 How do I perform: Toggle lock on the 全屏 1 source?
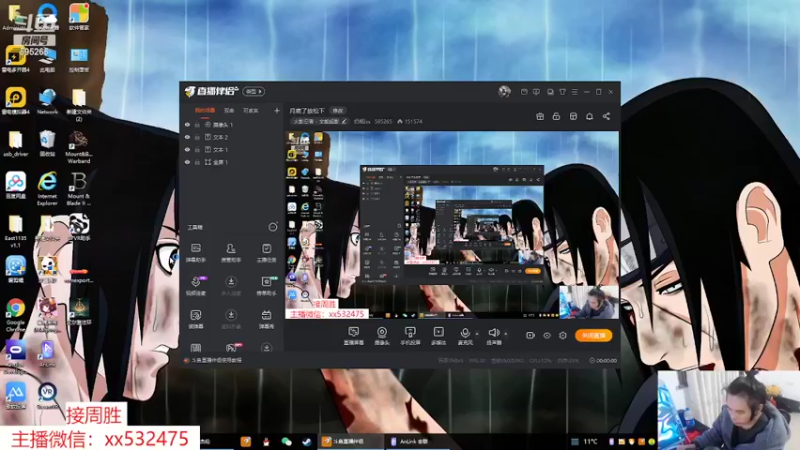point(197,162)
